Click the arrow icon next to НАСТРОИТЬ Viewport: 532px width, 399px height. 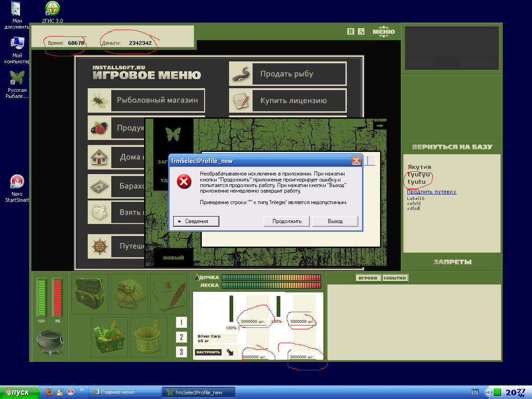[230, 352]
